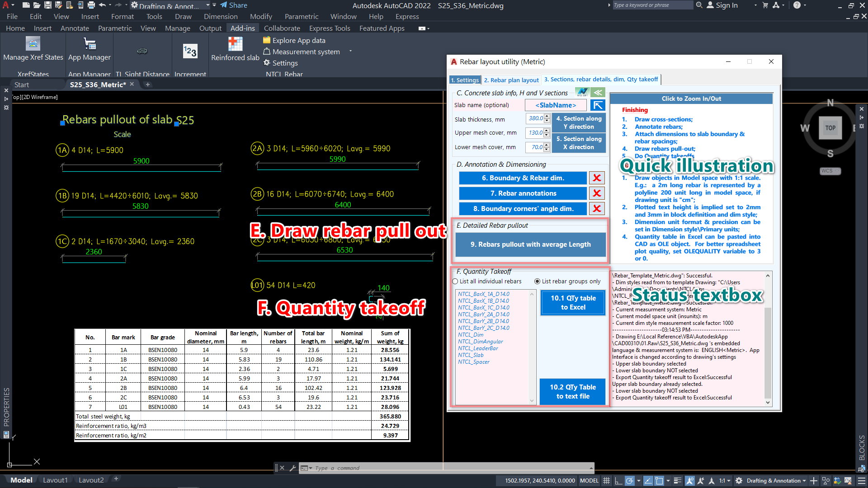Open the Express Tools ribbon tab
The width and height of the screenshot is (868, 488).
tap(329, 28)
